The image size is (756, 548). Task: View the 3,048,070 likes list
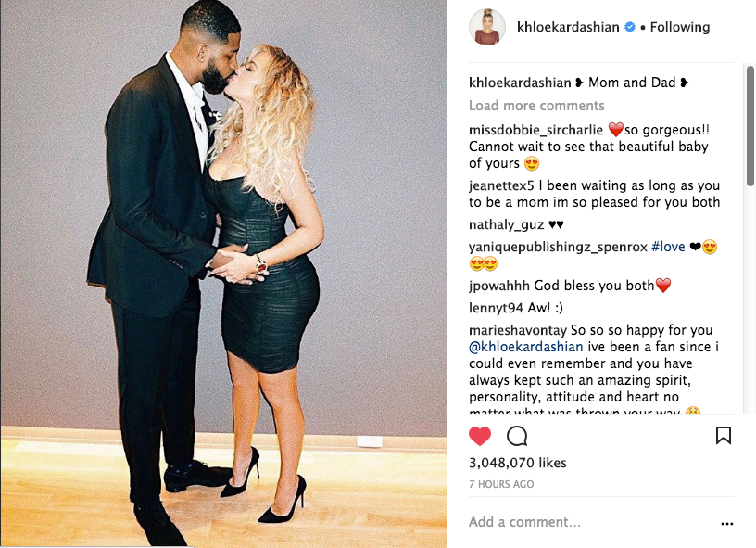pos(518,463)
